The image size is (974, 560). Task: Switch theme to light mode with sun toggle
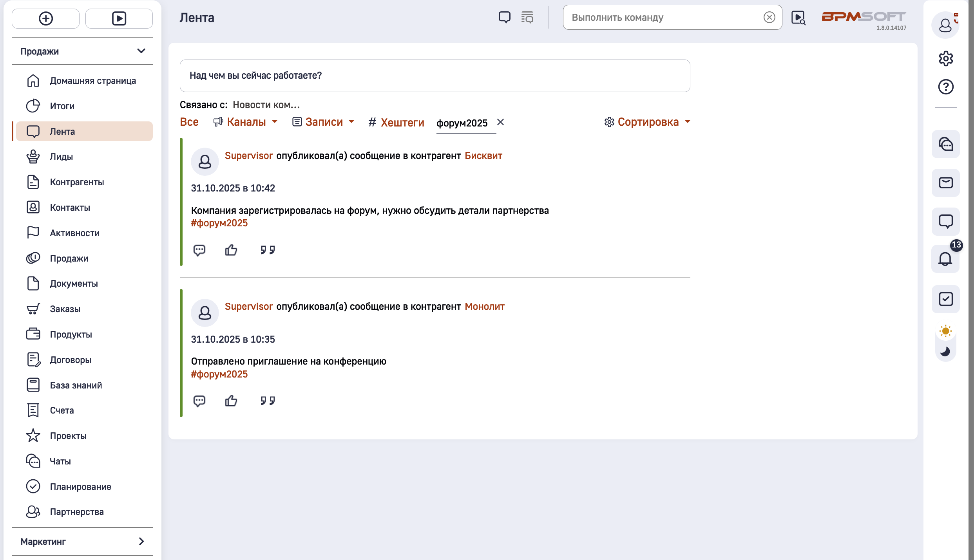coord(945,331)
